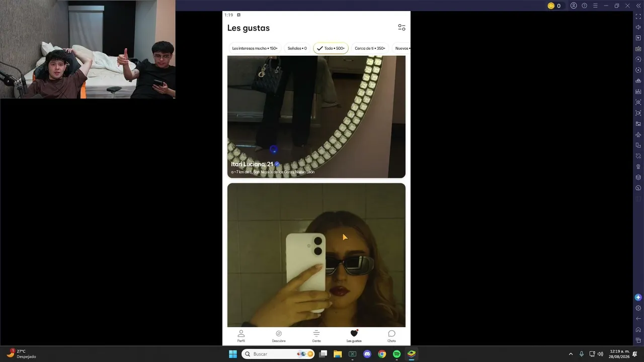Click the name 'Itari Luciano, 21'
The width and height of the screenshot is (644, 362).
[252, 164]
